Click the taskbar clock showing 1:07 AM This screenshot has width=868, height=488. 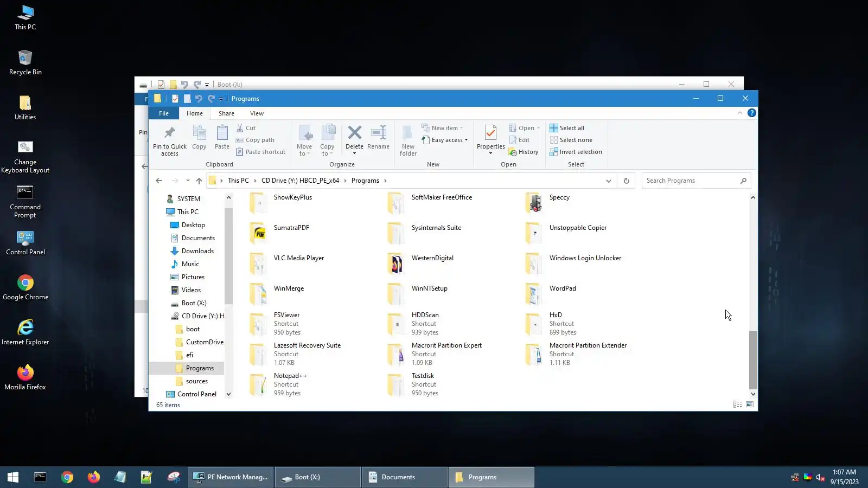tap(844, 477)
